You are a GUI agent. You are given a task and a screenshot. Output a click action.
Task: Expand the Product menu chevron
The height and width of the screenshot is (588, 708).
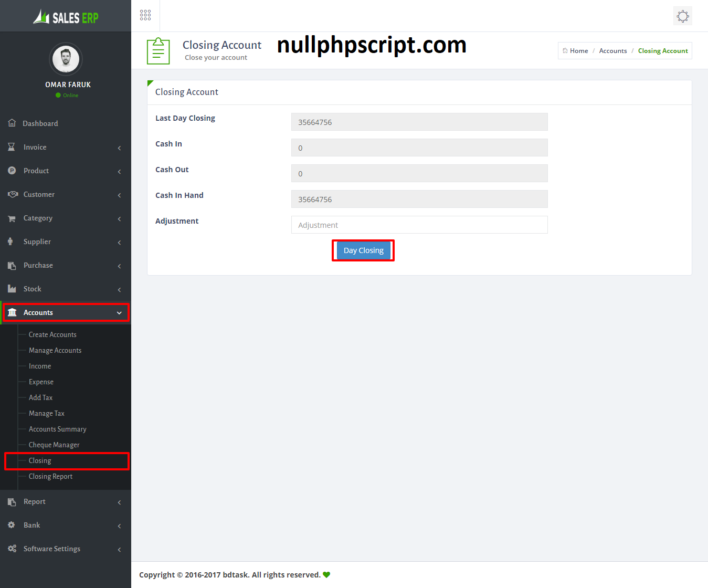coord(119,172)
